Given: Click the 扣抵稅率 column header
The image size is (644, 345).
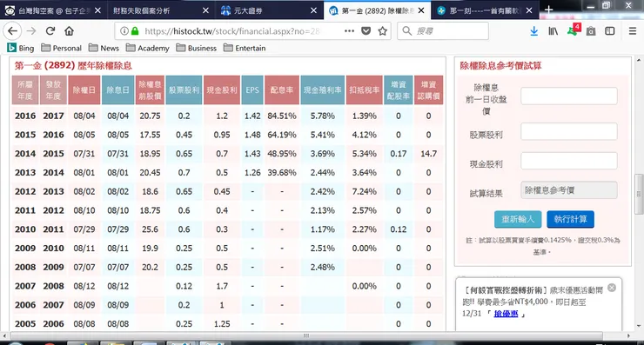Looking at the screenshot, I should 365,90.
